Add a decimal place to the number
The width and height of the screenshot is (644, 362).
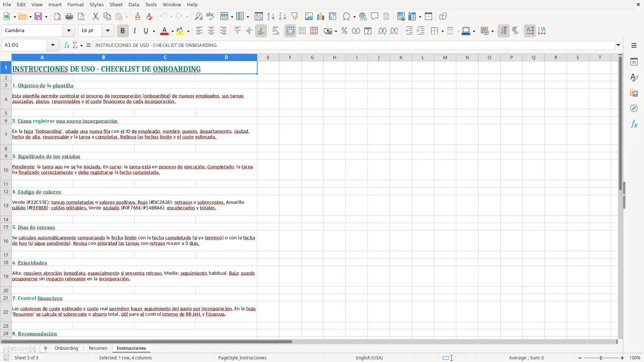[382, 31]
